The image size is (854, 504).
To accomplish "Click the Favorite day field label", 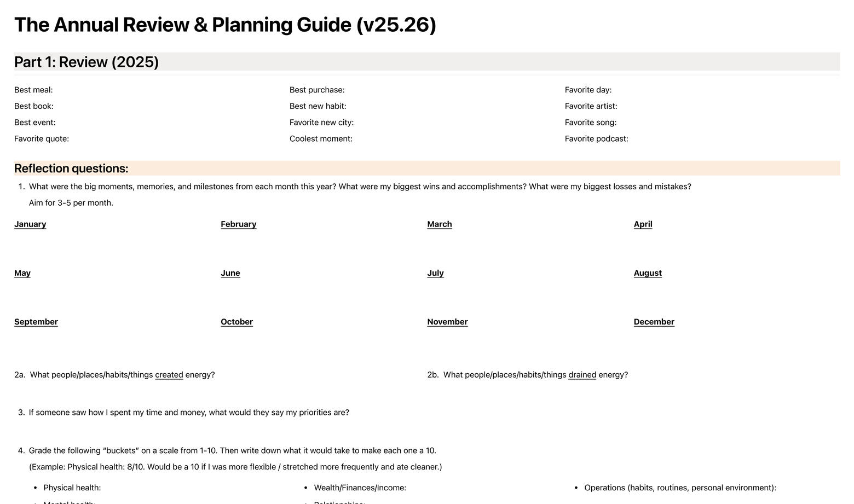I will pos(588,90).
